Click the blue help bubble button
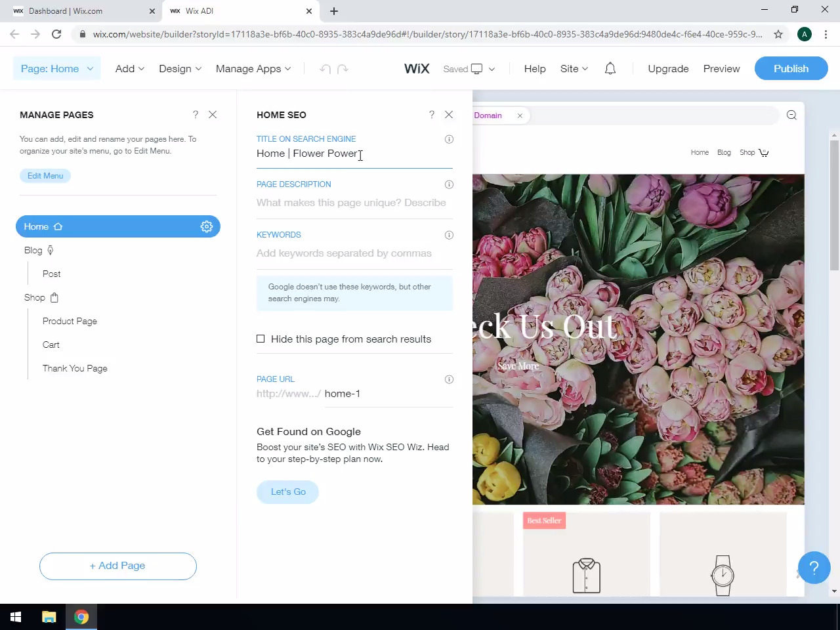 point(814,568)
